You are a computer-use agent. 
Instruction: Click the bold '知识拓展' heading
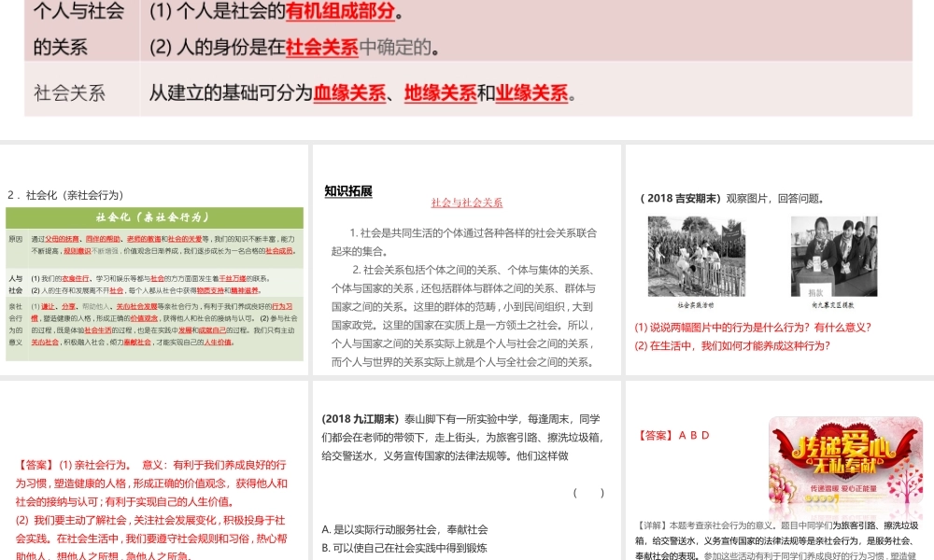click(348, 191)
